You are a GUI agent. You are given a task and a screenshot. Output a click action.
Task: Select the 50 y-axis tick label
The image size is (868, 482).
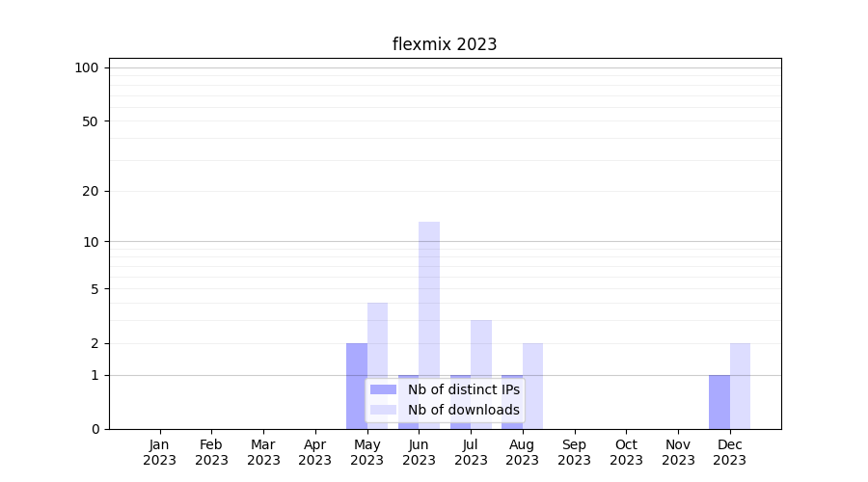91,121
